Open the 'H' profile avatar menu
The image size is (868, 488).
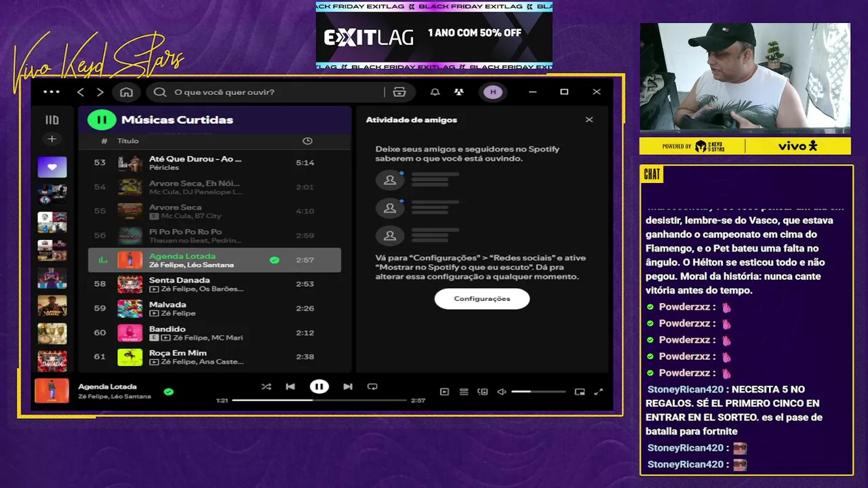493,92
